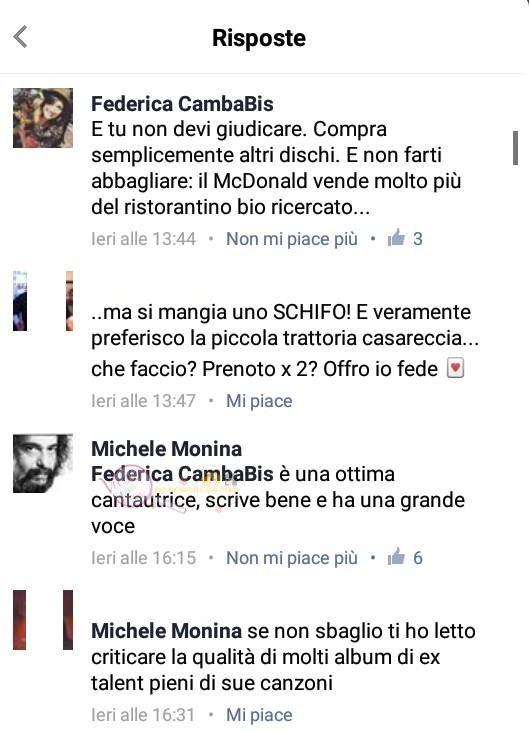The width and height of the screenshot is (529, 733).
Task: Unlike Michele Monina's 16:15 comment
Action: click(x=292, y=558)
